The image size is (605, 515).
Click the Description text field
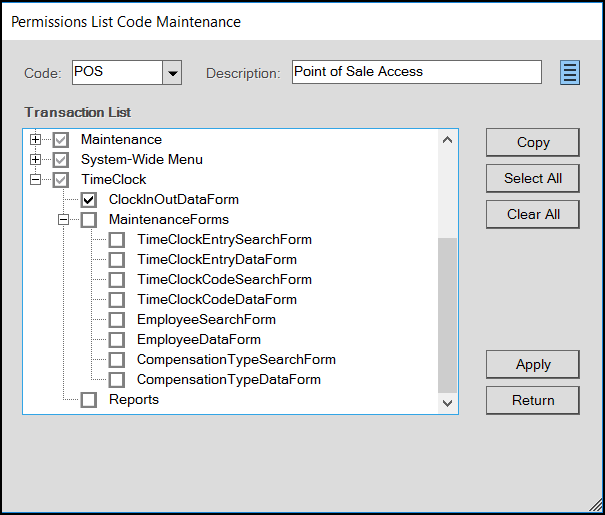(x=417, y=72)
